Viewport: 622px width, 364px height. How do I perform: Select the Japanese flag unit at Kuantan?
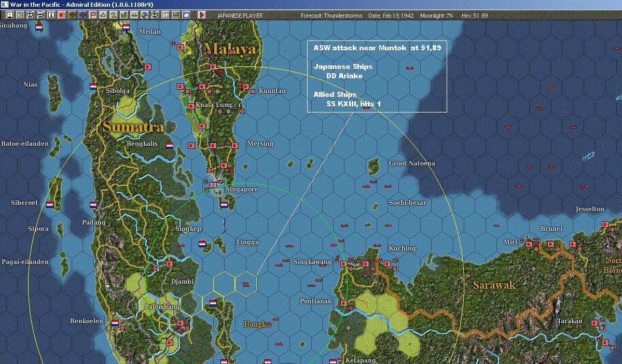[x=245, y=87]
